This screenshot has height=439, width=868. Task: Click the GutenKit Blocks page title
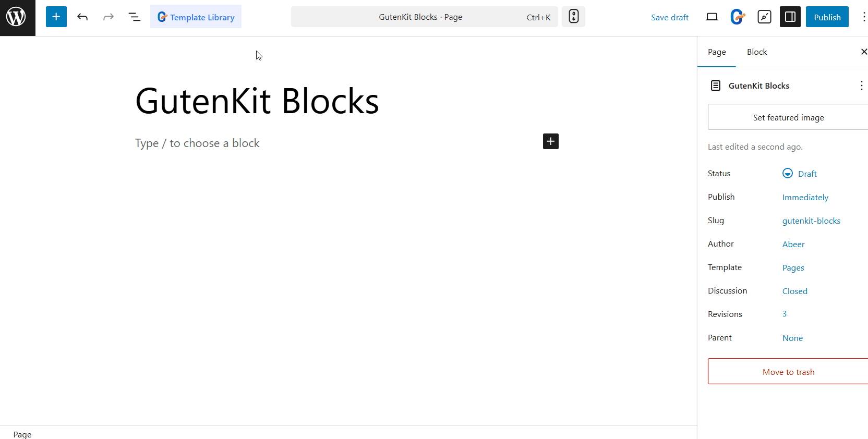(x=257, y=101)
